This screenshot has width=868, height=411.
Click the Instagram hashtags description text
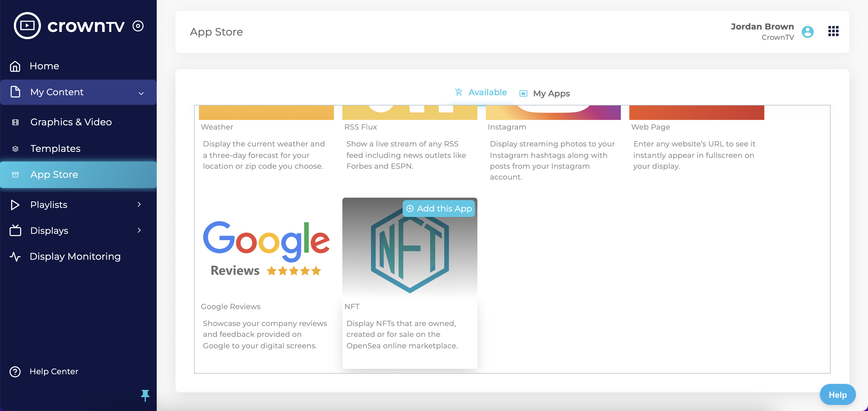pyautogui.click(x=552, y=160)
